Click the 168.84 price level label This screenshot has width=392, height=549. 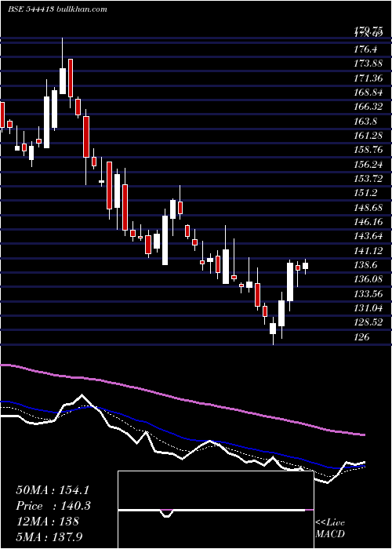point(368,93)
